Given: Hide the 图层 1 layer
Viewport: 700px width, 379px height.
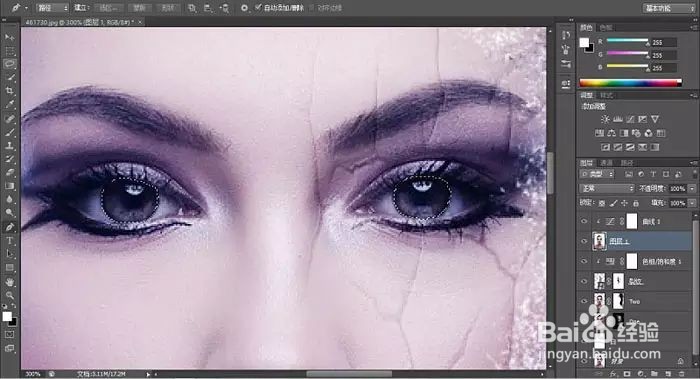Looking at the screenshot, I should (x=584, y=242).
